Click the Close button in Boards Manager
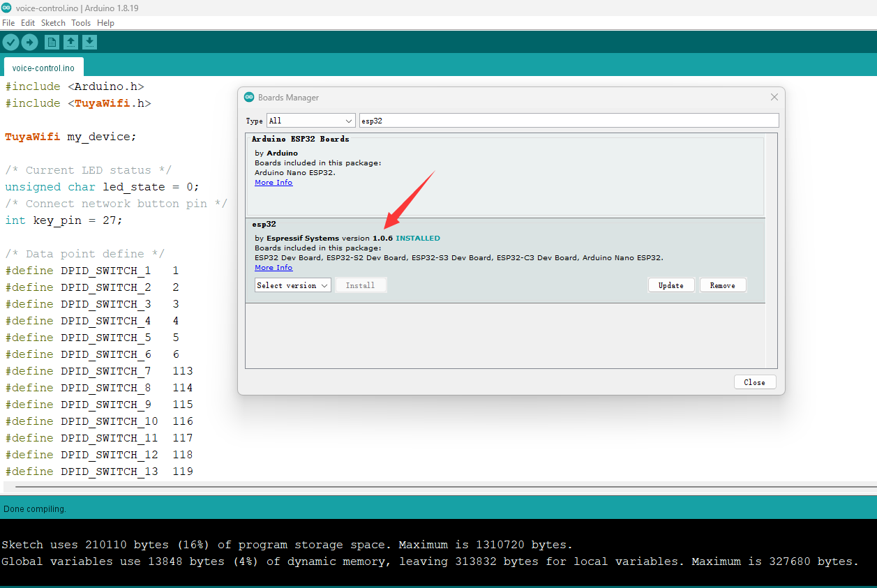The width and height of the screenshot is (877, 588). click(754, 382)
